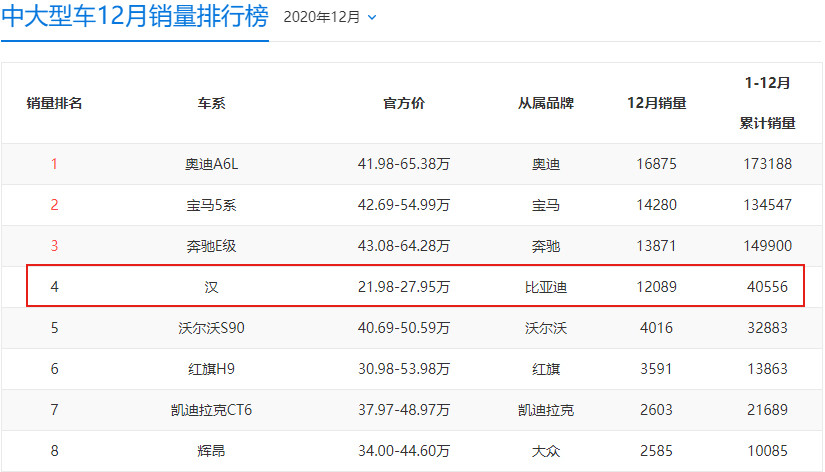Click the 奥迪 brand cell

[x=546, y=164]
